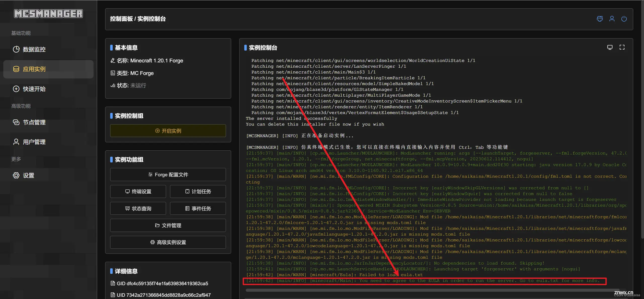Click the 类型 document icon
Image resolution: width=644 pixels, height=299 pixels.
click(113, 73)
